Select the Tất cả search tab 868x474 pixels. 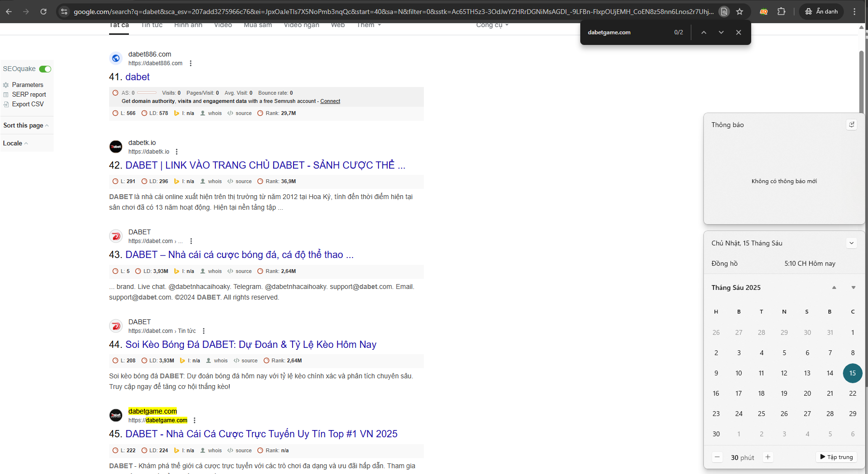coord(119,26)
